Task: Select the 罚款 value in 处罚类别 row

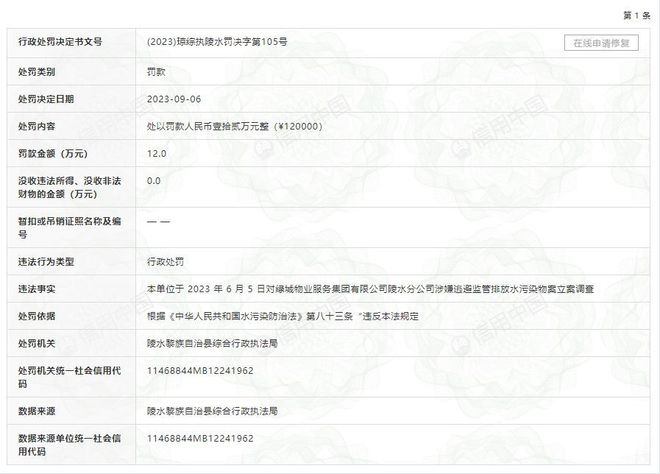Action: click(x=156, y=72)
